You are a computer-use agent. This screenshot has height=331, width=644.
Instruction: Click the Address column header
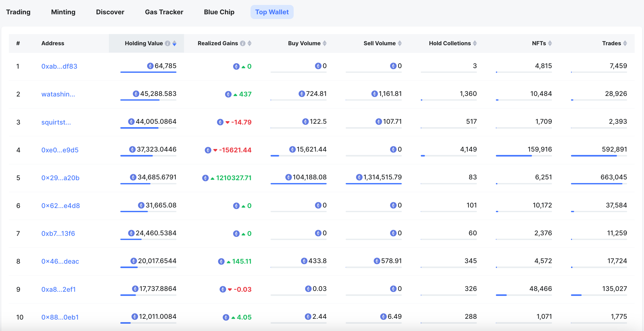point(53,43)
